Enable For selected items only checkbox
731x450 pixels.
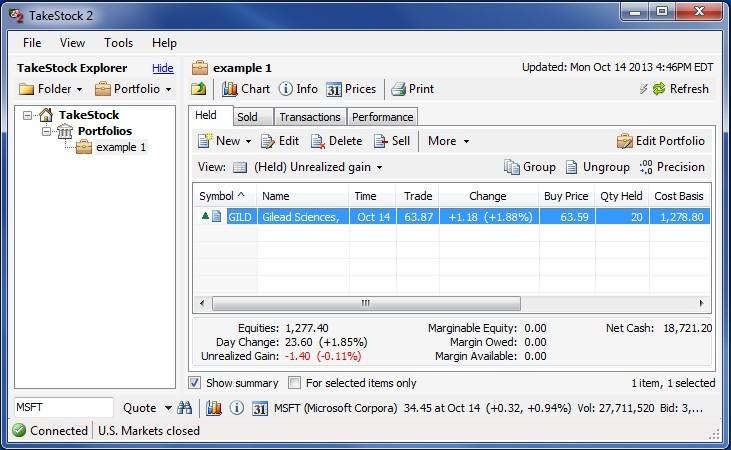pos(294,383)
